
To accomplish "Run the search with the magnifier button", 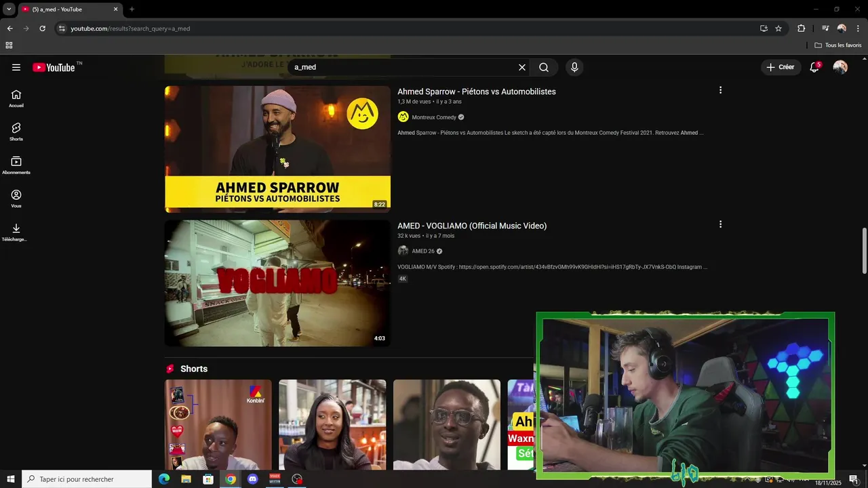I will point(544,67).
